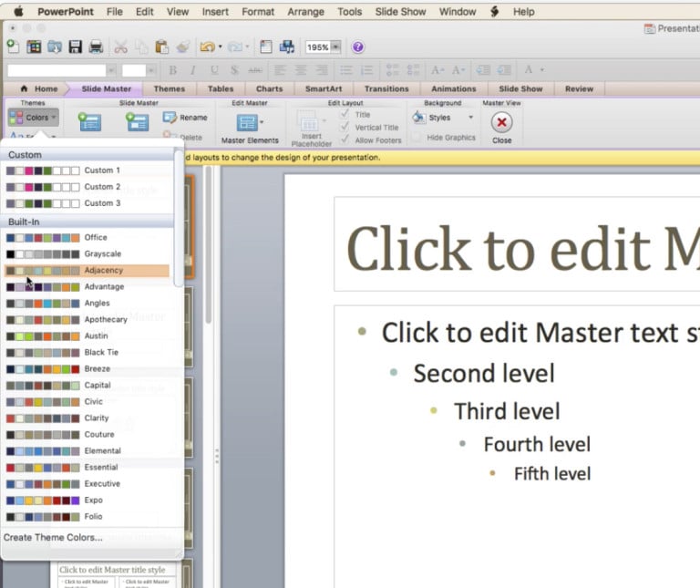Screen dimensions: 700x588
Task: Click the Bulleted List icon
Action: 346,70
